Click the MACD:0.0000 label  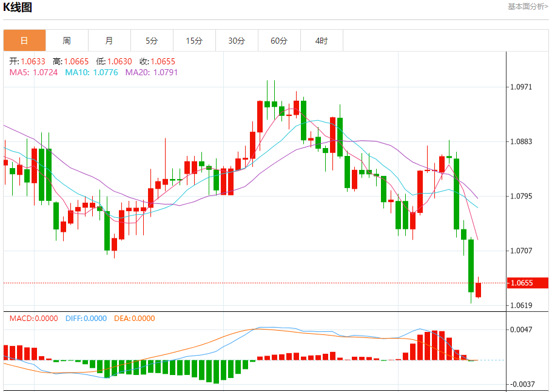click(33, 319)
